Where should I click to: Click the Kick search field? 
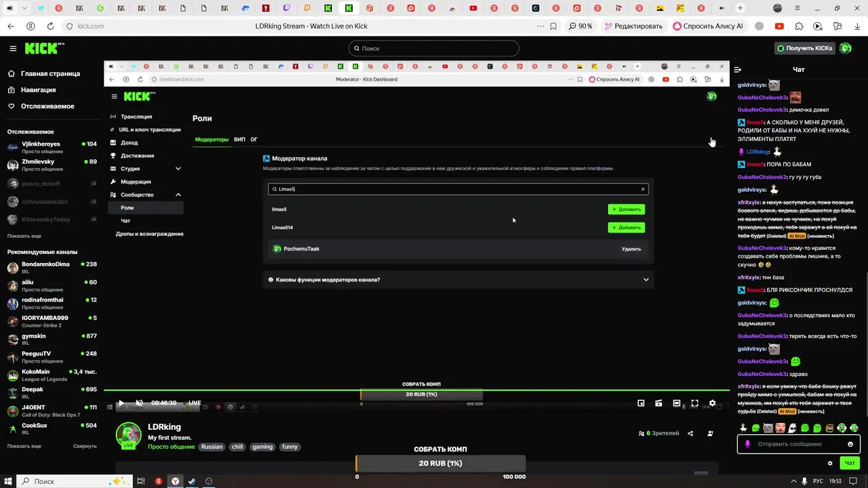pos(434,49)
